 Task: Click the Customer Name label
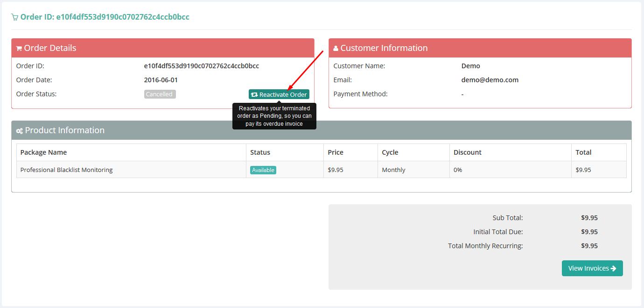[359, 66]
